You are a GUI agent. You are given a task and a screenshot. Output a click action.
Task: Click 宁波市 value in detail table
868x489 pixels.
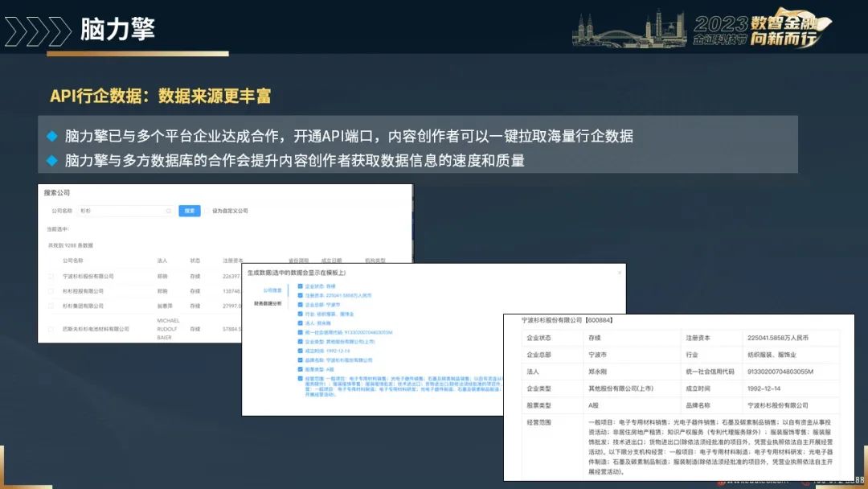597,355
